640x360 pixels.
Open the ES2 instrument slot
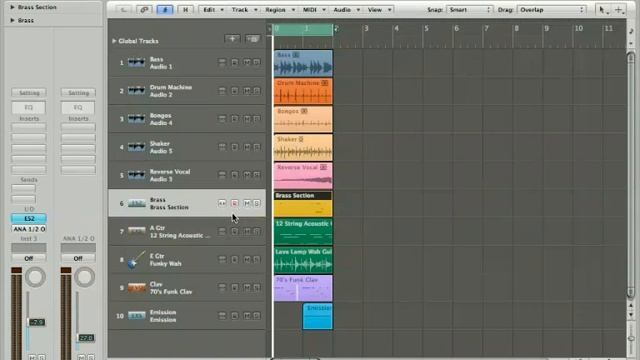tap(29, 218)
